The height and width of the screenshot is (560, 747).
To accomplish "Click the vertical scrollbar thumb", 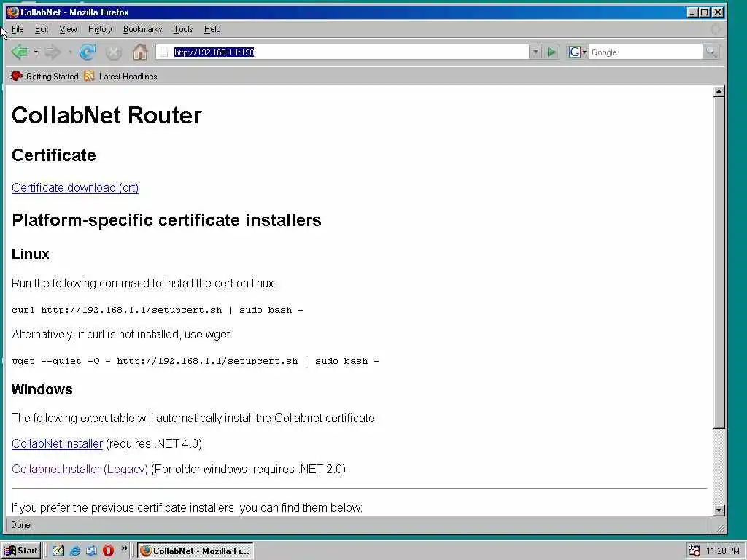I will tap(719, 262).
